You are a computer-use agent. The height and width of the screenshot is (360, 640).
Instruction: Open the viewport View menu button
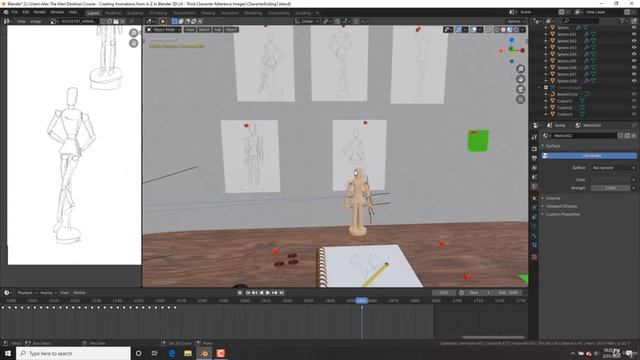coord(189,30)
